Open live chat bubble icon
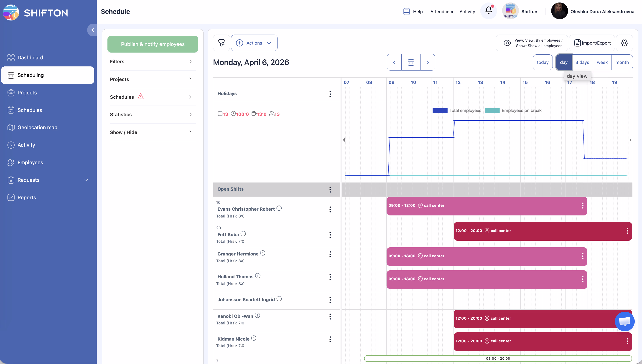642x364 pixels. (x=624, y=321)
